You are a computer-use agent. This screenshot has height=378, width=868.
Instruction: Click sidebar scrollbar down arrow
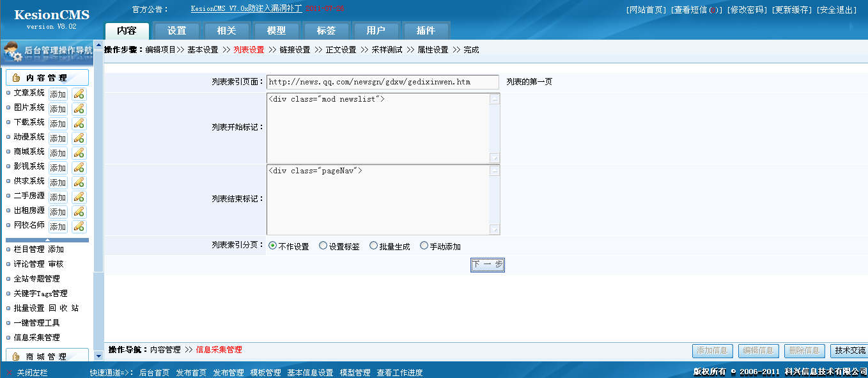pos(98,356)
